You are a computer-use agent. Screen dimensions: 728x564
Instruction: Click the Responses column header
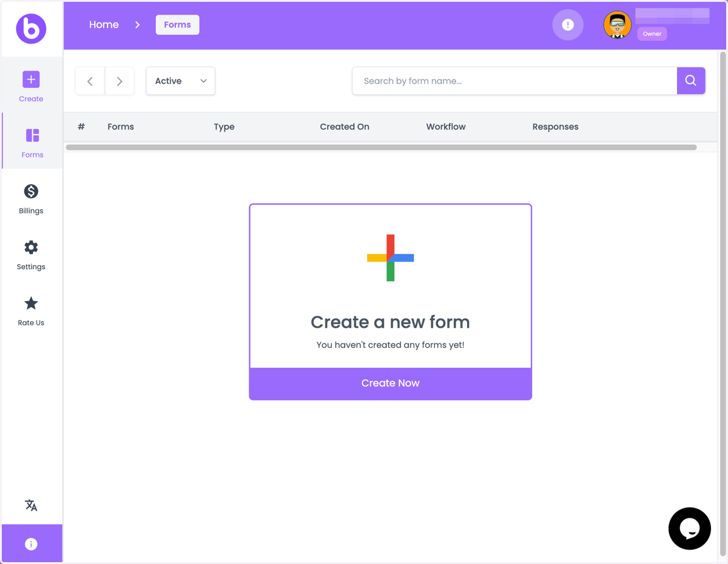[x=555, y=127]
